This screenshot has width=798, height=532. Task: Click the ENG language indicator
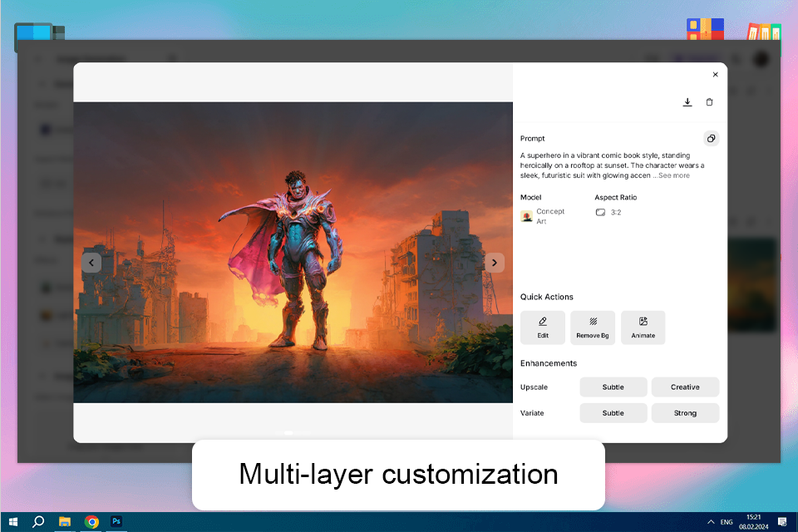coord(727,522)
